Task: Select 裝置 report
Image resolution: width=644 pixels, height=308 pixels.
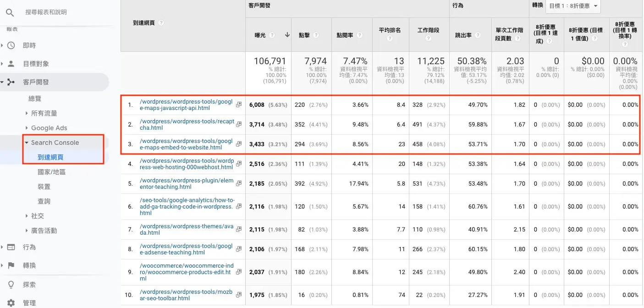Action: click(44, 187)
